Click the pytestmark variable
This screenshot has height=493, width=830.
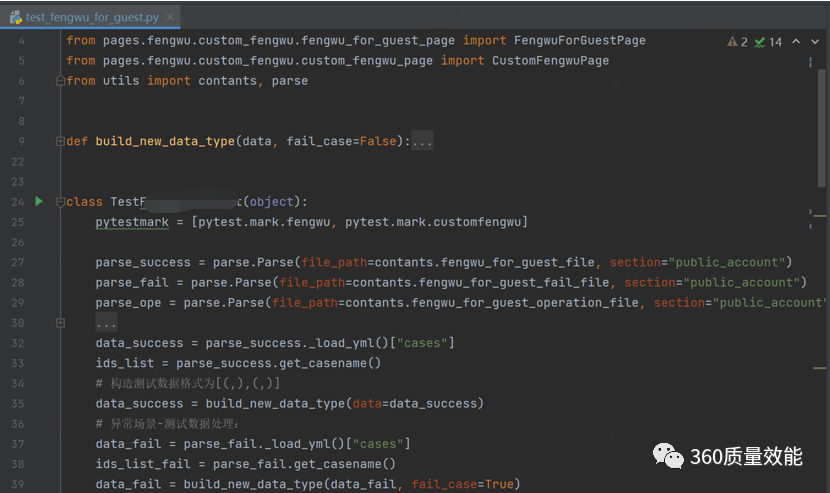coord(132,222)
